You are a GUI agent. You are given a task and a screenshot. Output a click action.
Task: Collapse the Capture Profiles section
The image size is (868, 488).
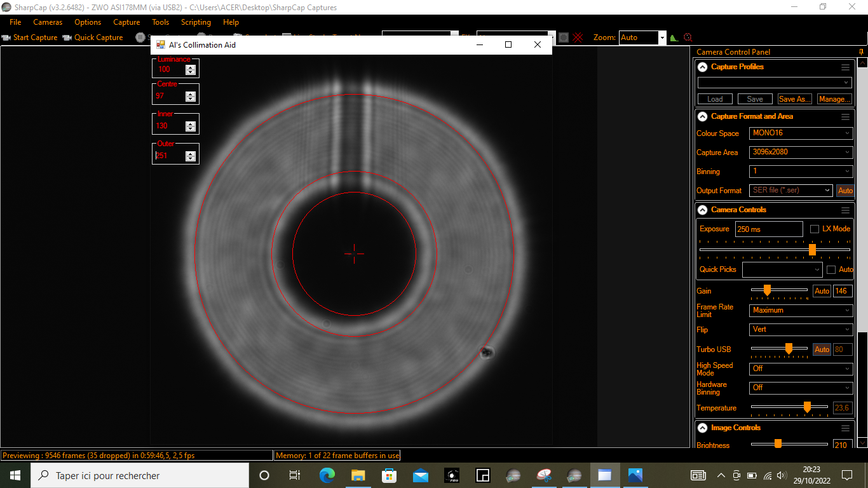(x=702, y=67)
